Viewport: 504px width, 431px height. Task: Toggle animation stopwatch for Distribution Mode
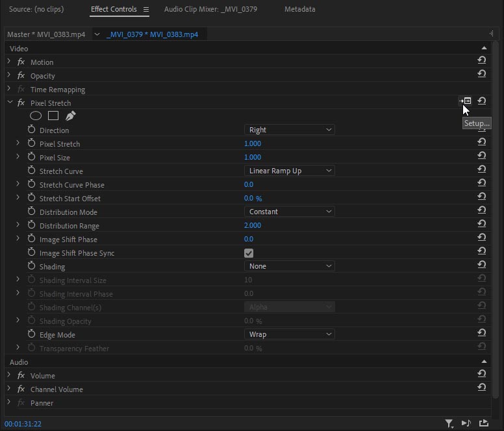point(31,212)
